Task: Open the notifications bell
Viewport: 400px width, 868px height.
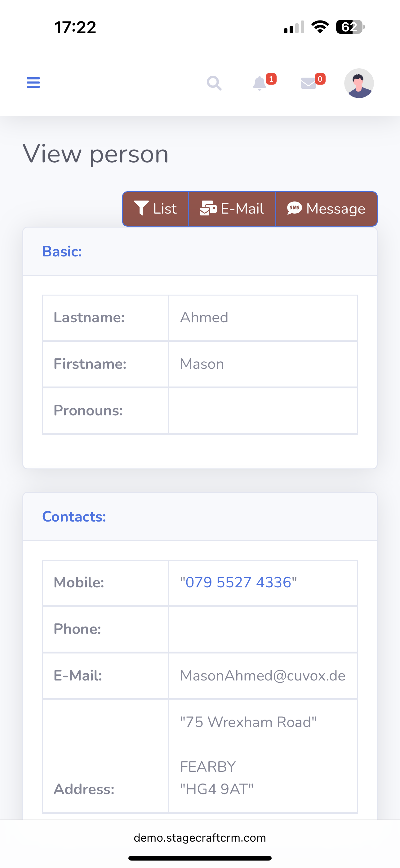Action: [260, 83]
